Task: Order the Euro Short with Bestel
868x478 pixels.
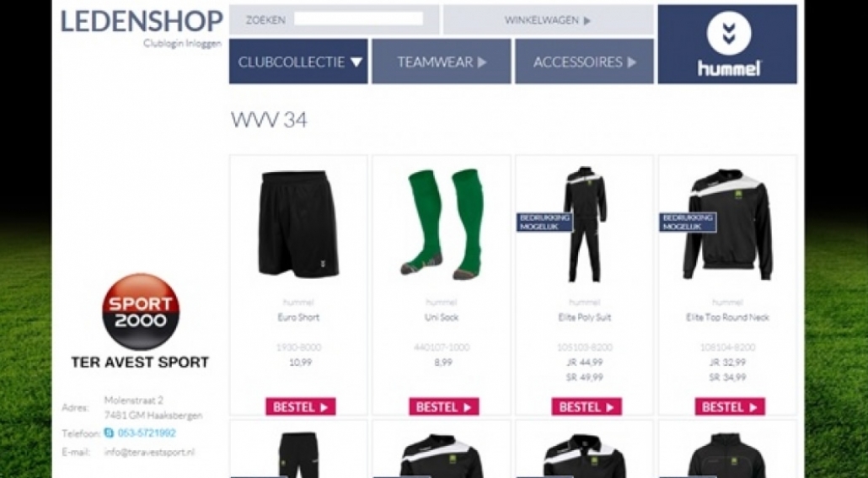Action: click(x=301, y=407)
